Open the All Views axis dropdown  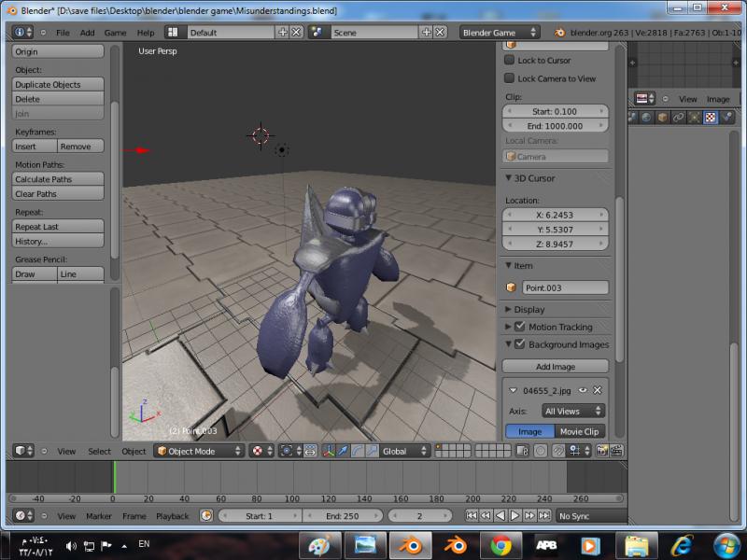tap(573, 411)
